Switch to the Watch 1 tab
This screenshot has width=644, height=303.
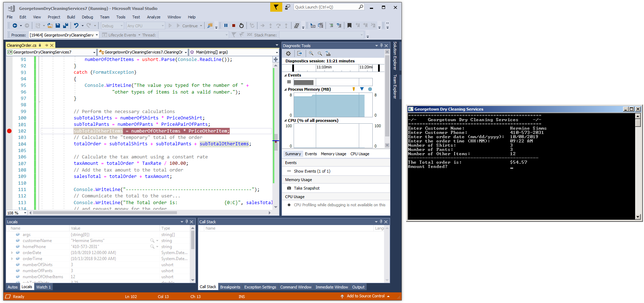43,287
